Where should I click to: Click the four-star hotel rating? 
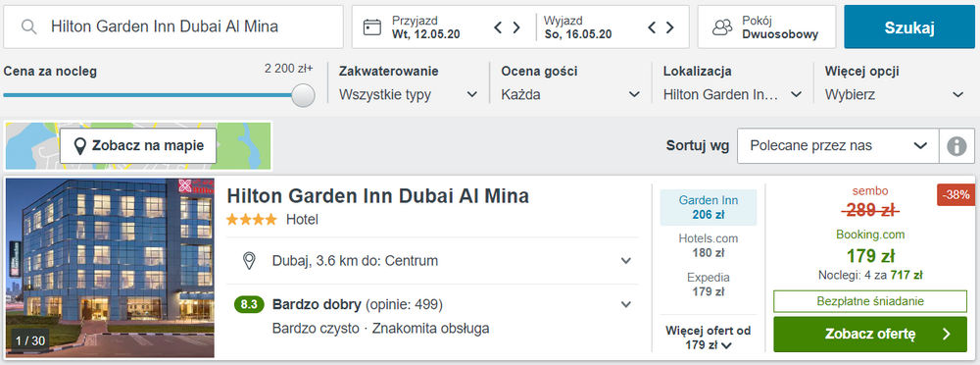coord(251,220)
